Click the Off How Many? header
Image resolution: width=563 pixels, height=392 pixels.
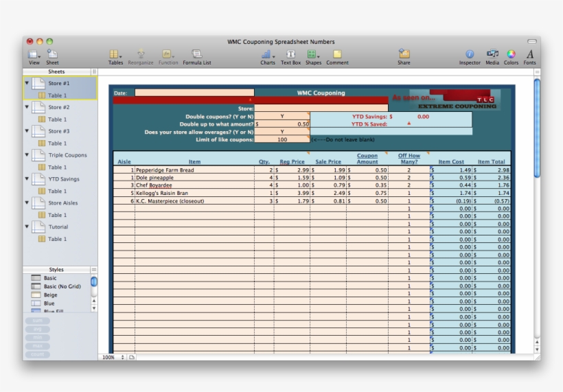[x=409, y=159]
